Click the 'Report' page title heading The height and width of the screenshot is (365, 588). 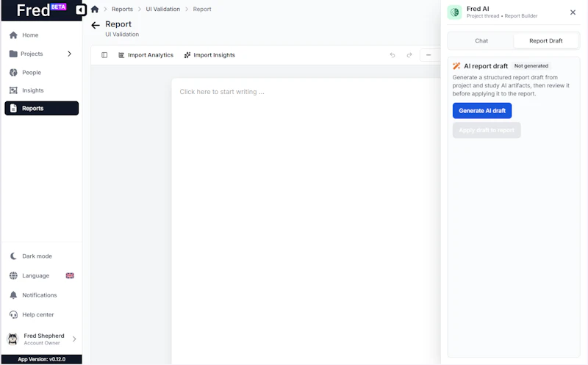tap(118, 24)
